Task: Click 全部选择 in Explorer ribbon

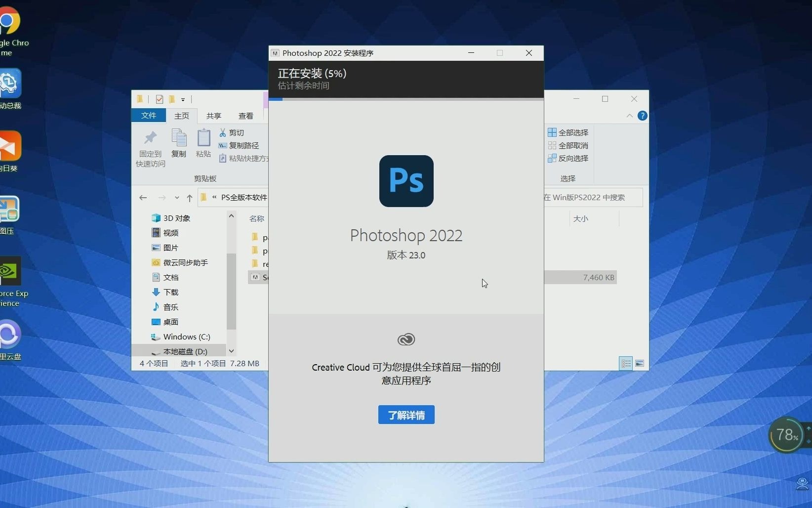Action: (568, 132)
